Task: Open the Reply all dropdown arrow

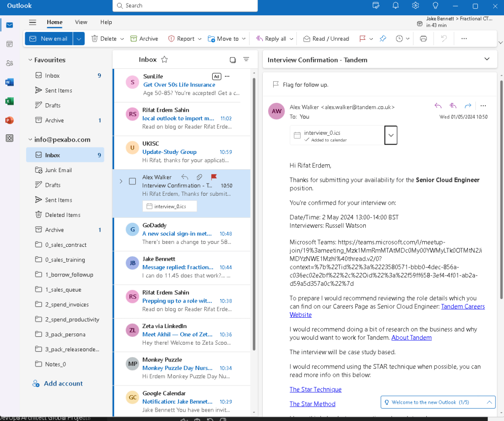Action: pos(291,39)
